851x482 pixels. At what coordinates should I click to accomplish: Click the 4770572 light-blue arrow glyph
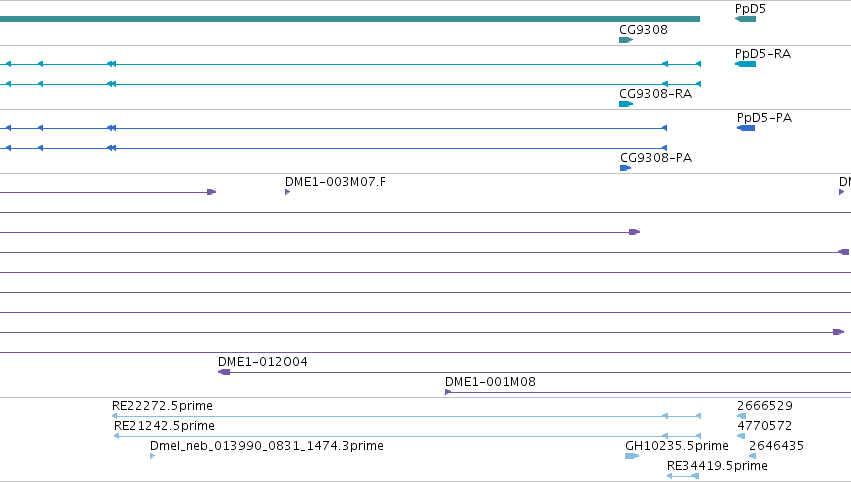coord(741,436)
